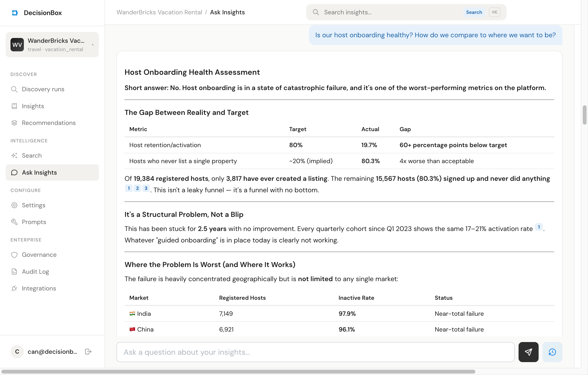Click the user avatar C

click(x=17, y=352)
